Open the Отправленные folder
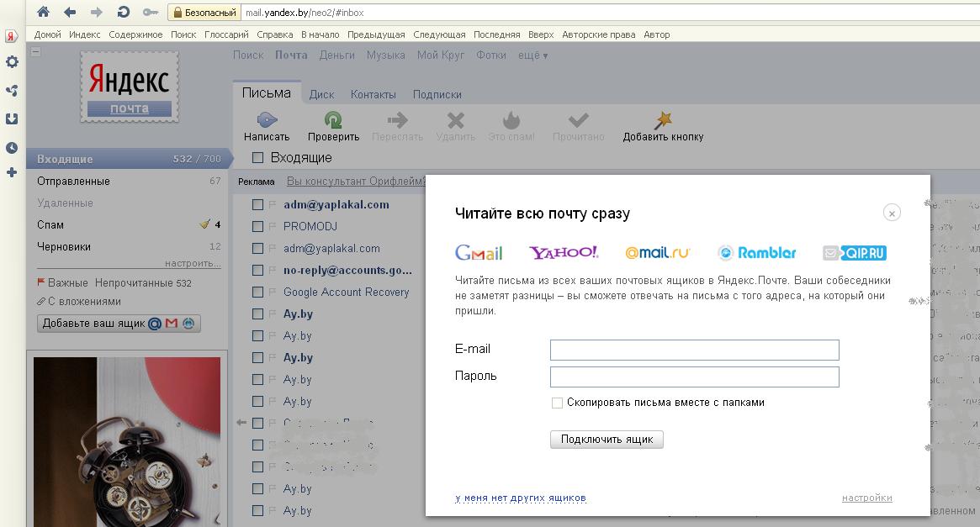The width and height of the screenshot is (980, 527). [x=73, y=181]
